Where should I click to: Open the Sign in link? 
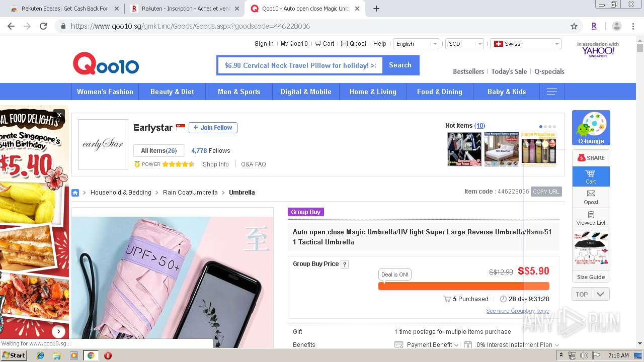tap(264, 44)
